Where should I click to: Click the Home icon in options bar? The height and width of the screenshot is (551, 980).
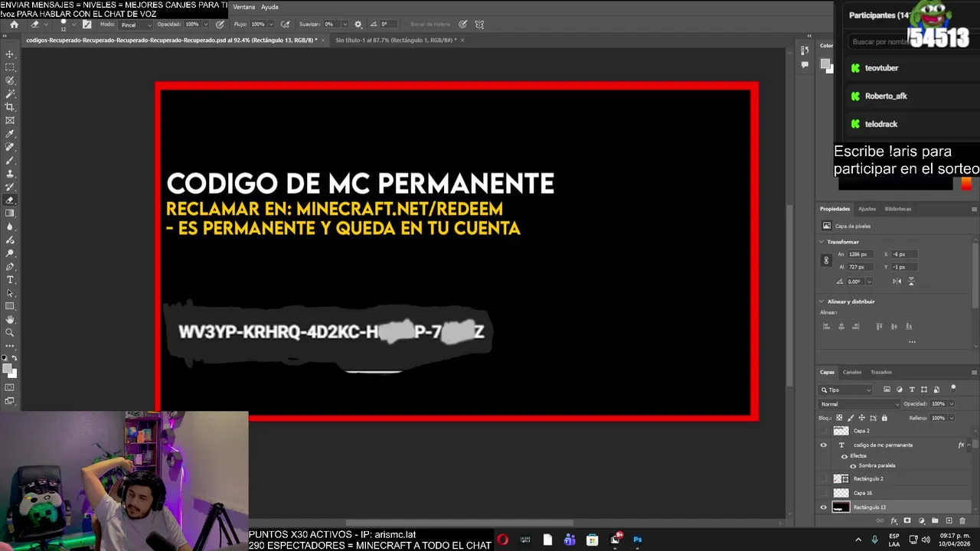click(x=14, y=24)
